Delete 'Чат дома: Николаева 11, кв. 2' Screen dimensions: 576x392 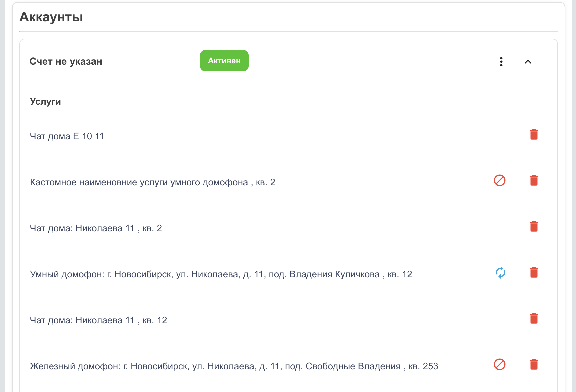(534, 226)
